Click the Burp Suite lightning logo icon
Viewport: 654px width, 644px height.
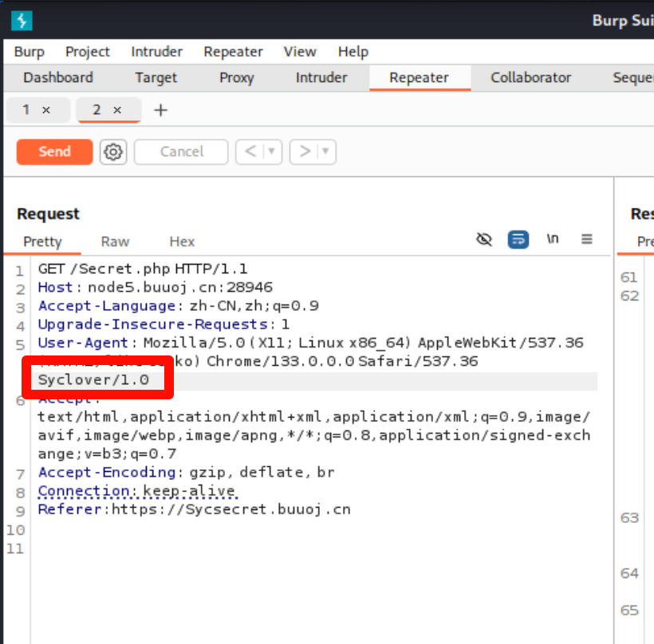[22, 21]
